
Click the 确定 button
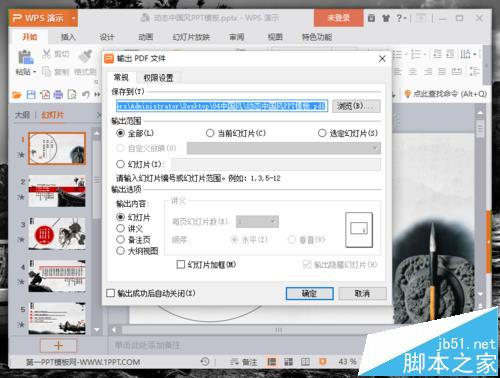point(309,294)
